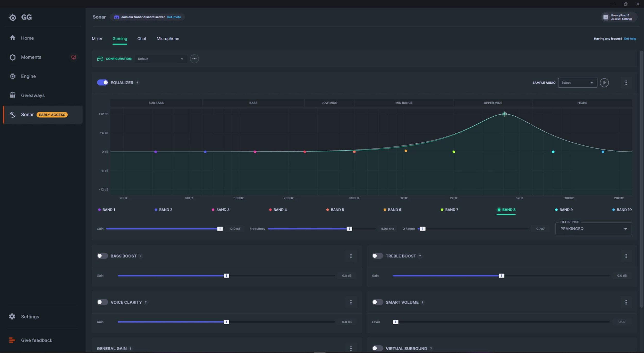The width and height of the screenshot is (644, 353).
Task: Click the Treble Boost help question mark
Action: pyautogui.click(x=420, y=256)
